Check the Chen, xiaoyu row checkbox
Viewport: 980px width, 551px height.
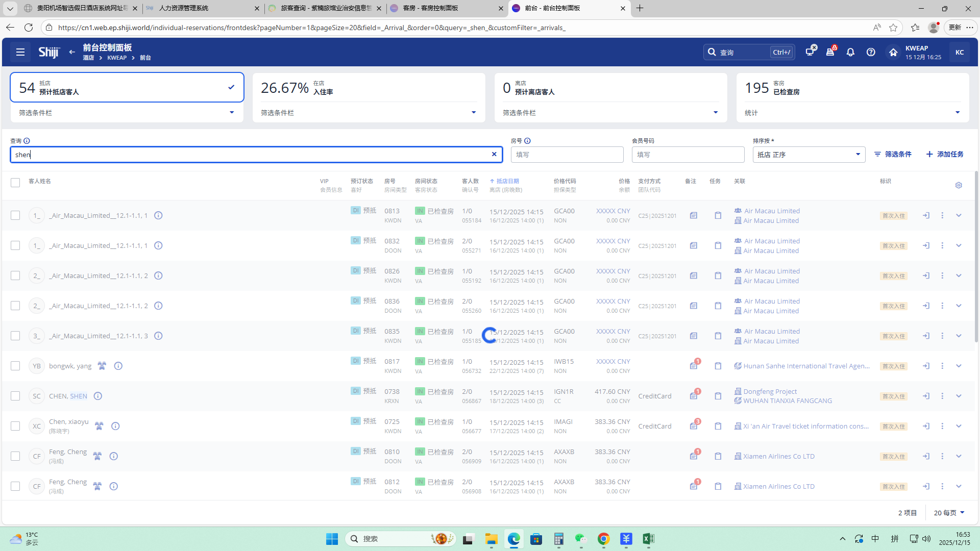tap(15, 426)
